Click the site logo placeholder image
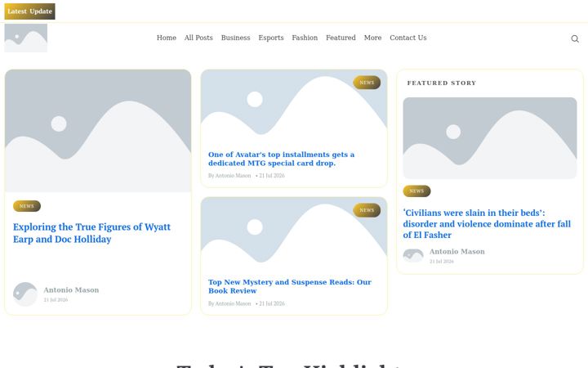The height and width of the screenshot is (368, 588). pyautogui.click(x=26, y=38)
